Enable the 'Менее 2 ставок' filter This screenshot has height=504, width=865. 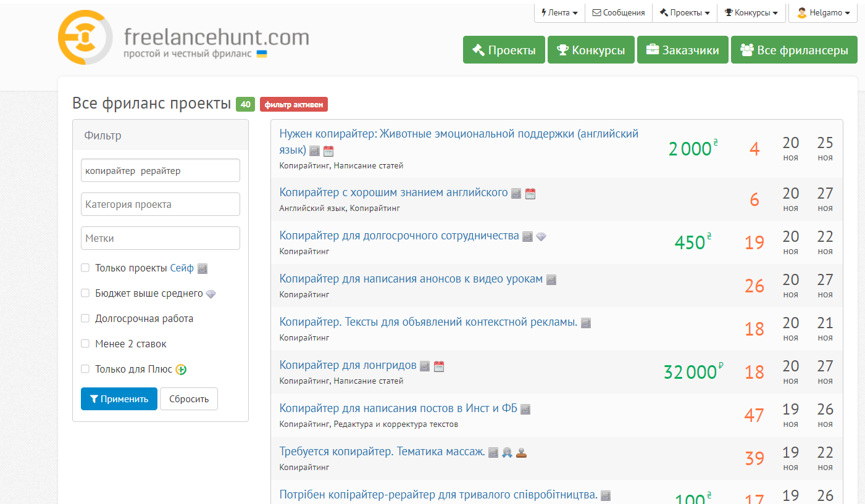point(85,344)
